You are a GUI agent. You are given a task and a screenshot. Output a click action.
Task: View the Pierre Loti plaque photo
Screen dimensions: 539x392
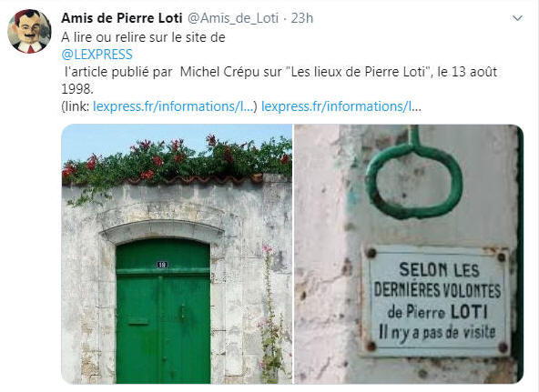(x=409, y=254)
